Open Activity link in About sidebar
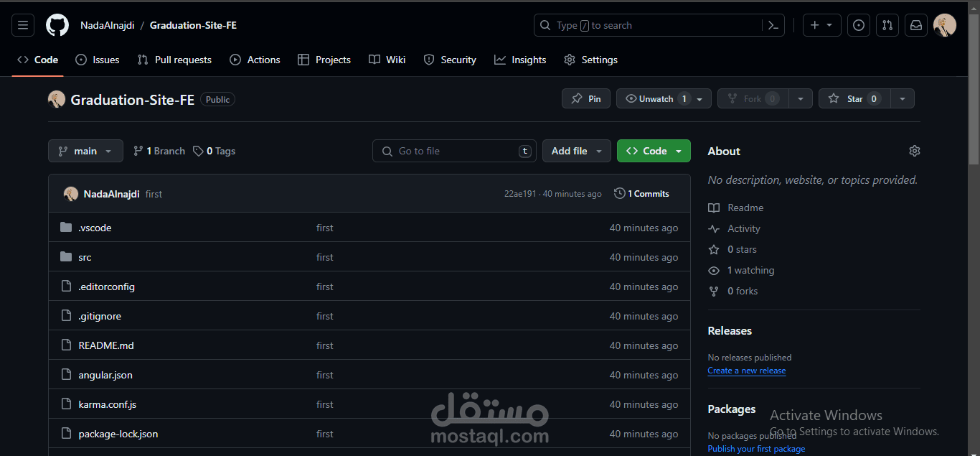Image resolution: width=980 pixels, height=456 pixels. click(734, 228)
